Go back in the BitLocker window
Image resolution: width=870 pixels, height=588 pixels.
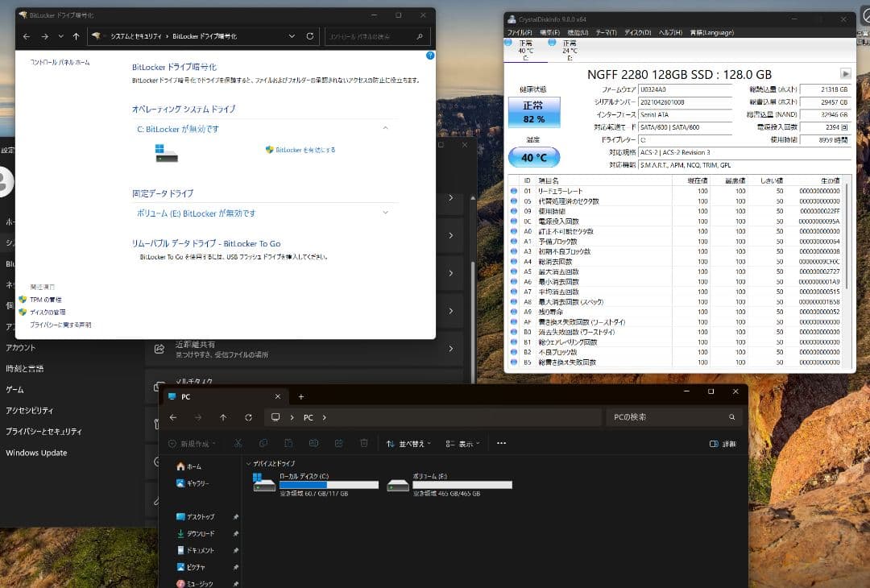tap(27, 36)
